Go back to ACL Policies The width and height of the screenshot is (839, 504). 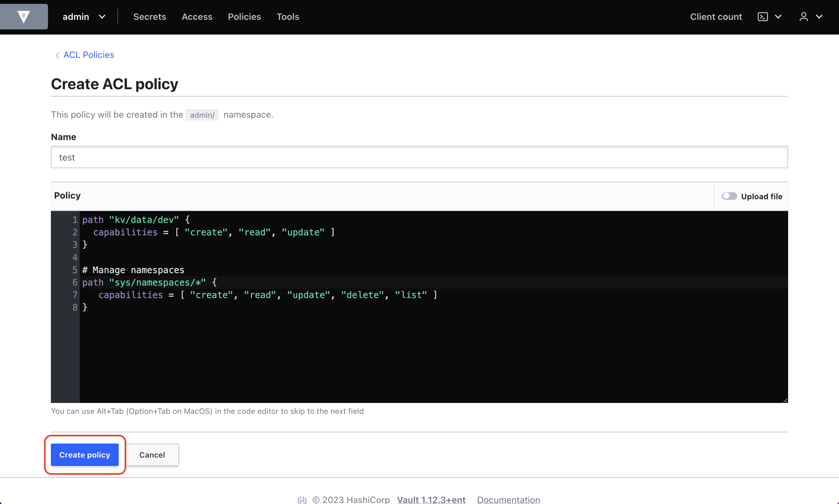pyautogui.click(x=89, y=55)
